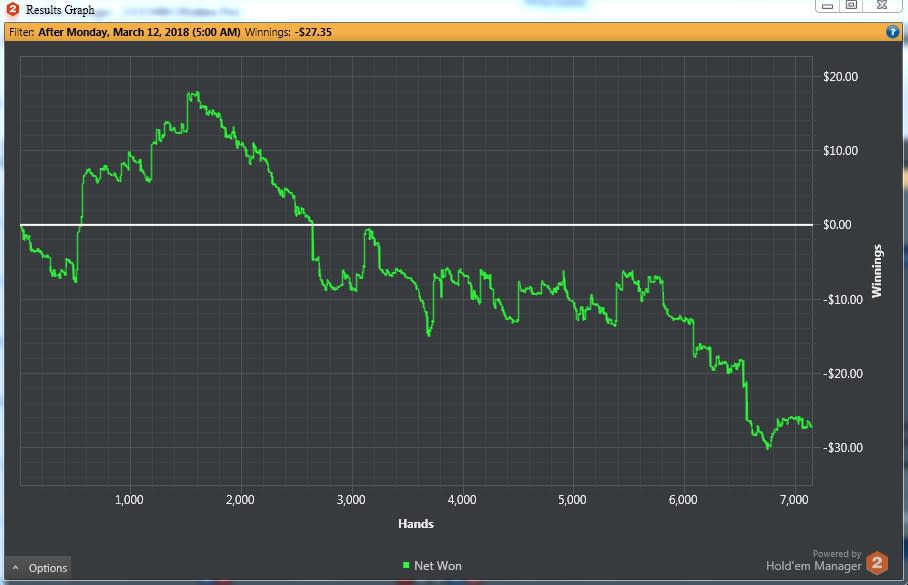Close the Results Graph window
The height and width of the screenshot is (585, 908).
coord(882,5)
